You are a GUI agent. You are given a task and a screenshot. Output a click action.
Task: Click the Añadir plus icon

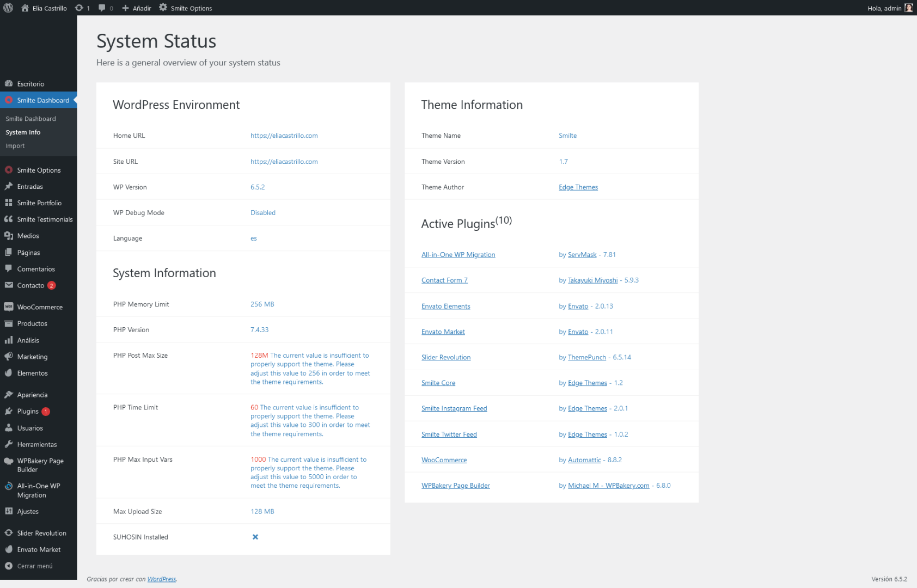coord(125,8)
